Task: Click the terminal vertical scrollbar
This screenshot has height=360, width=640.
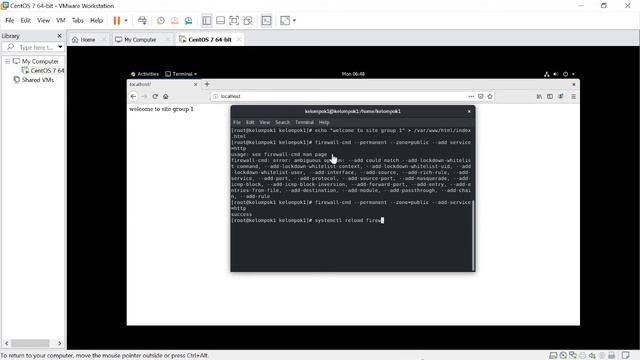Action: click(473, 235)
